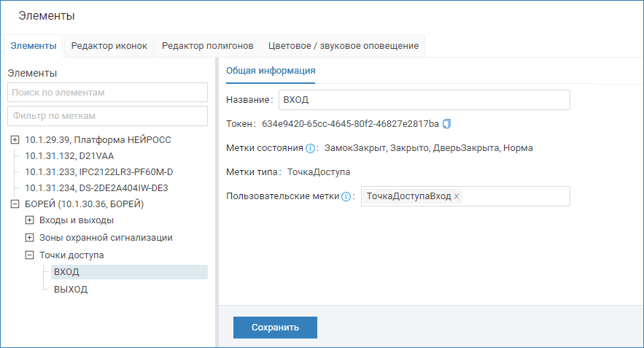This screenshot has width=644, height=348.
Task: Select device 10.1.31.132, D21VAA
Action: (69, 156)
